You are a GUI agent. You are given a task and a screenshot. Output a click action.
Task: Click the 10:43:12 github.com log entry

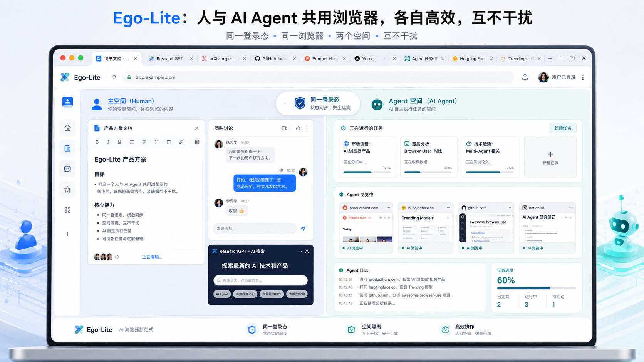pos(395,295)
